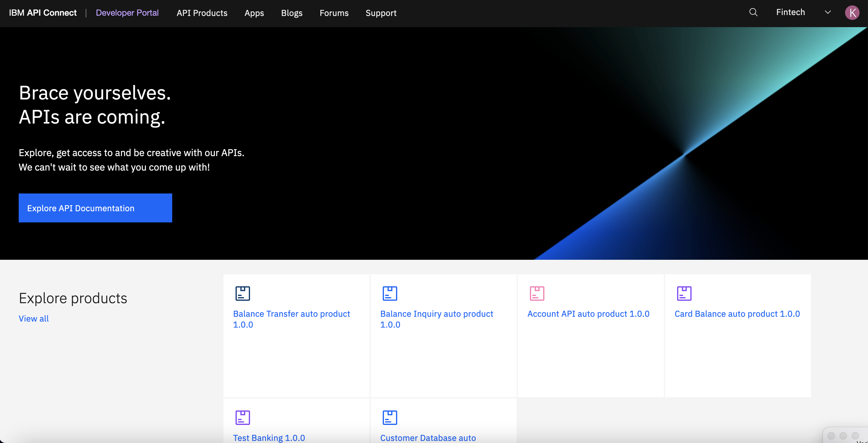This screenshot has width=868, height=443.
Task: Click the Test Banking product icon
Action: coord(242,417)
